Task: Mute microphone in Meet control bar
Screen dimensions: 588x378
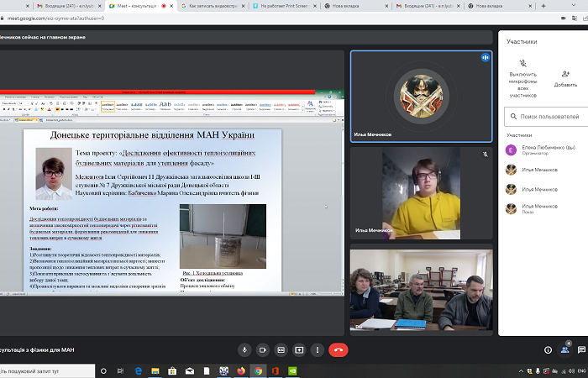Action: (x=244, y=349)
